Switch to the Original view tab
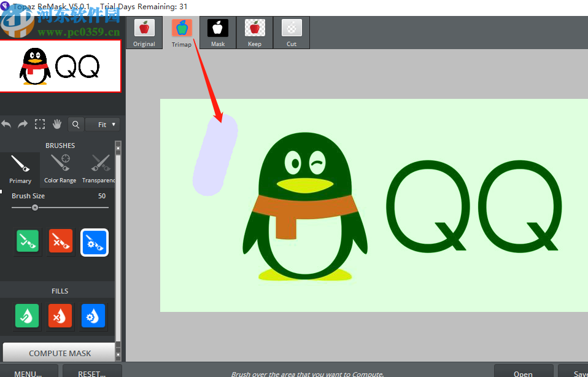The image size is (588, 377). (144, 33)
